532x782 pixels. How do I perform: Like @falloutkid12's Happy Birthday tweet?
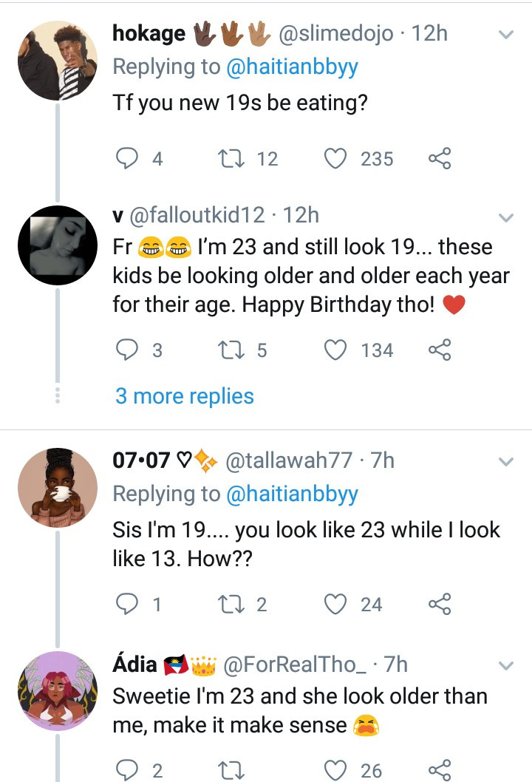(x=337, y=350)
